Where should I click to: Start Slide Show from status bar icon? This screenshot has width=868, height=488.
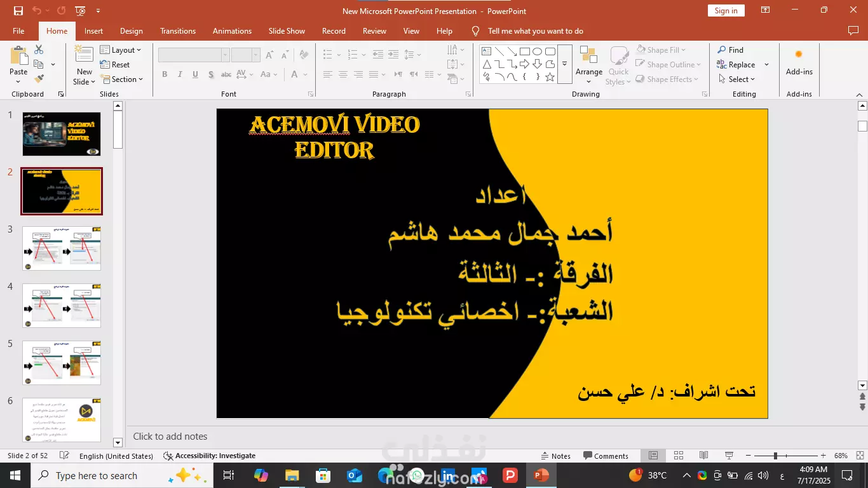click(x=729, y=456)
